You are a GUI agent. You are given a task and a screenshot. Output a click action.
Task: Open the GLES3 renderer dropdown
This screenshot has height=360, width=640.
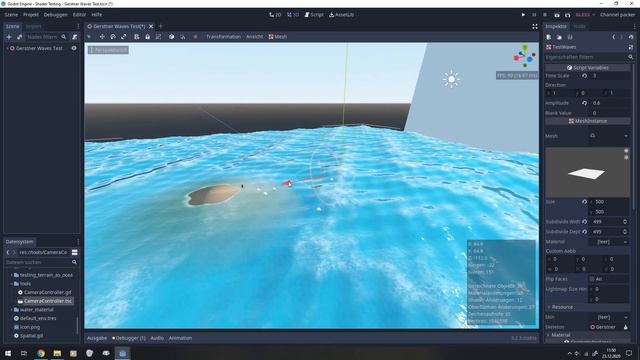point(585,15)
